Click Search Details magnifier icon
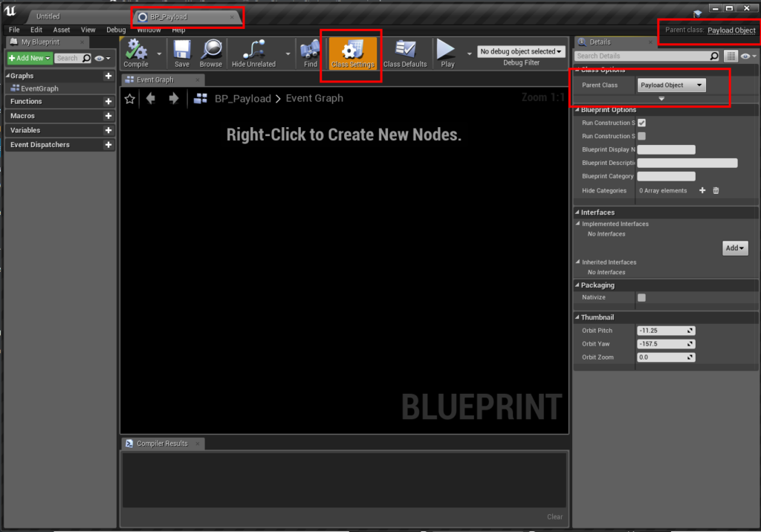Viewport: 761px width, 532px height. pyautogui.click(x=714, y=56)
